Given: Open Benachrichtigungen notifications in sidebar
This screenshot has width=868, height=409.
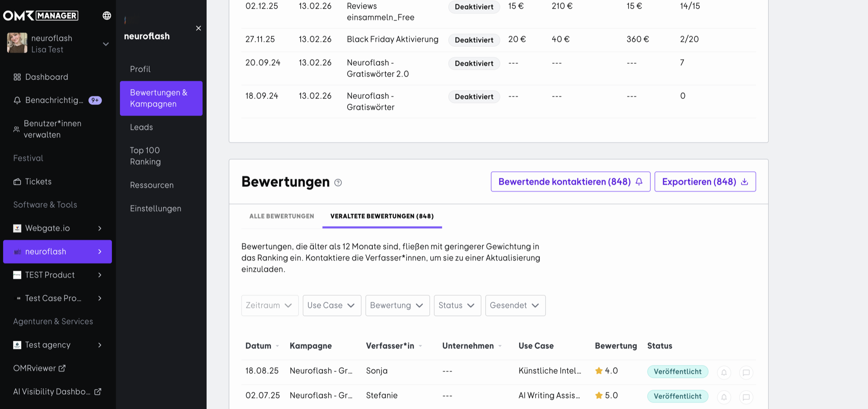Looking at the screenshot, I should click(x=57, y=100).
